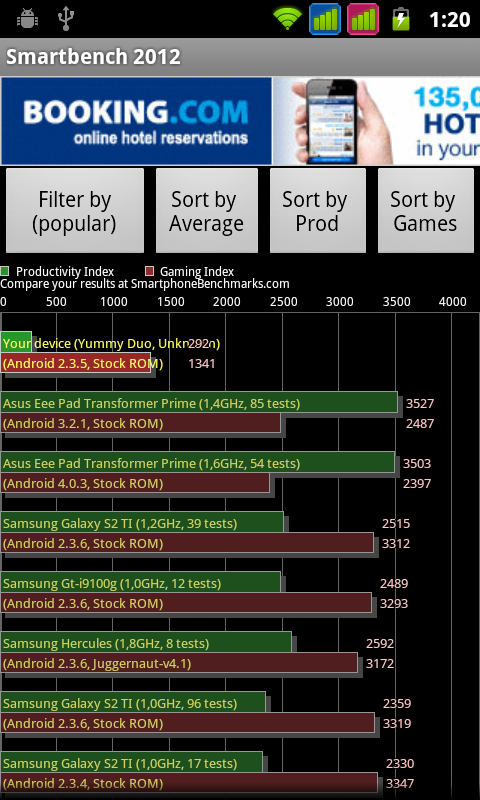Select the Samsung Gt-i9100g 12 tests bar

point(141,582)
